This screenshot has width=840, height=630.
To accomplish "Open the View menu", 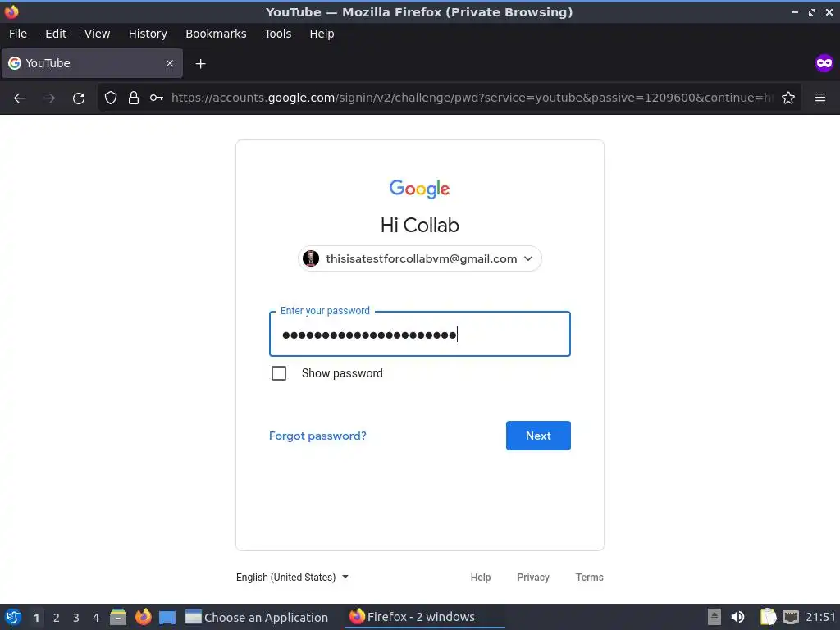I will [97, 34].
